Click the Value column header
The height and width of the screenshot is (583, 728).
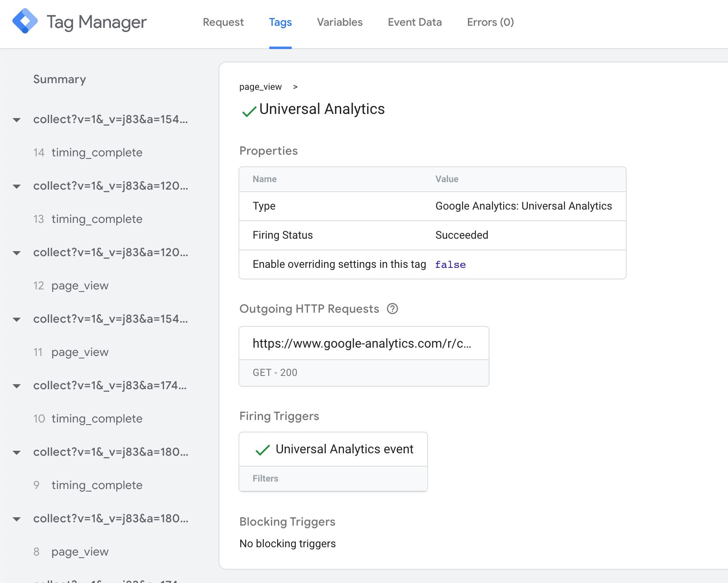(447, 179)
